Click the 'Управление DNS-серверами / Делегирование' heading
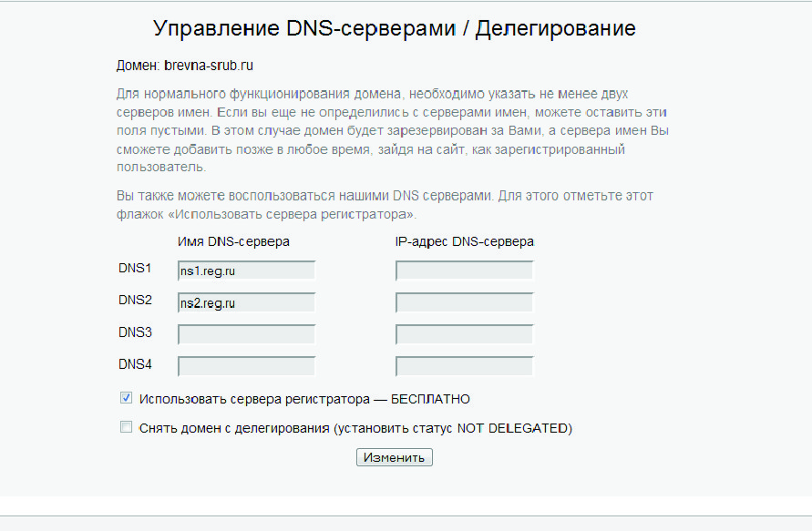The height and width of the screenshot is (531, 812). [394, 28]
